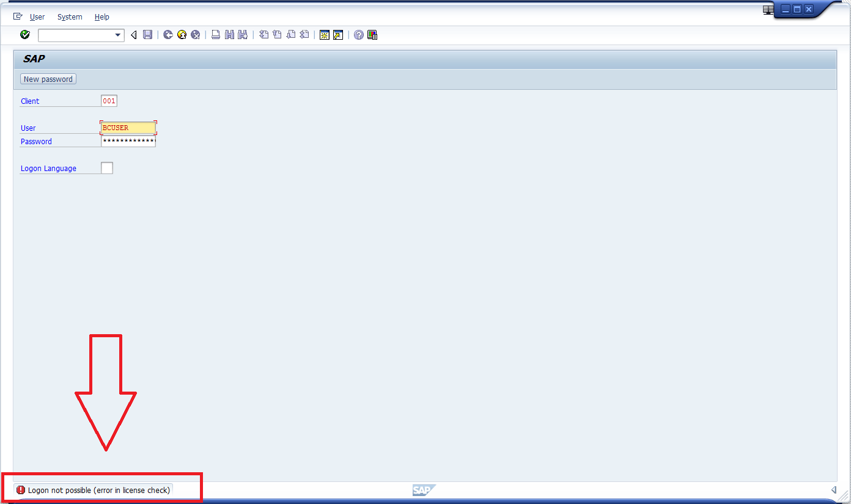Open the User menu
The width and height of the screenshot is (851, 504).
(37, 17)
